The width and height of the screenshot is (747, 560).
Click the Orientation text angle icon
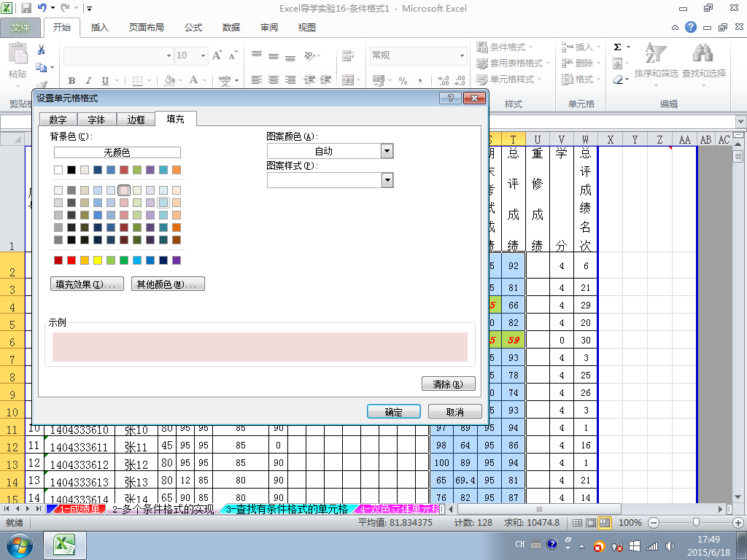309,55
